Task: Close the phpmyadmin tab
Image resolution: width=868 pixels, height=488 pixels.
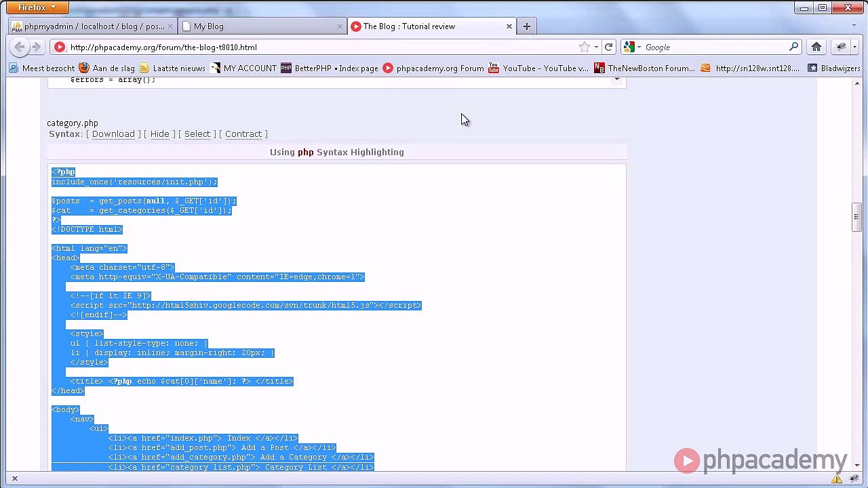Action: tap(170, 26)
